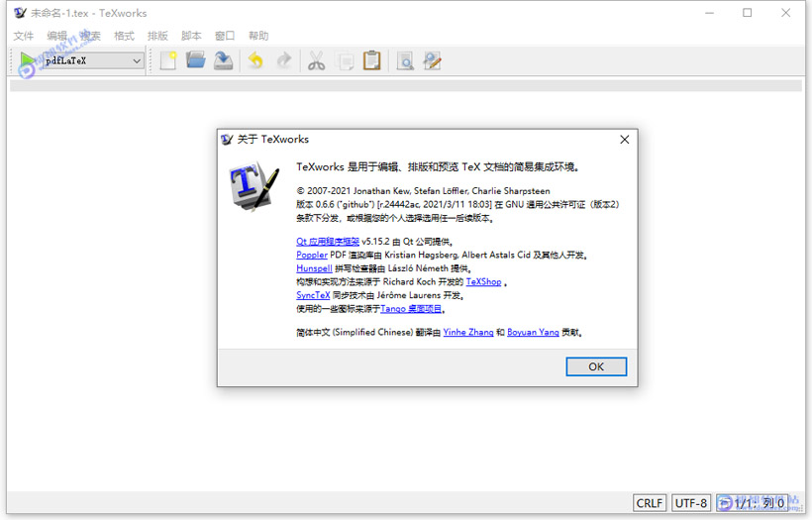Open the Hunspell link
Screen dimensions: 812x520
(314, 268)
